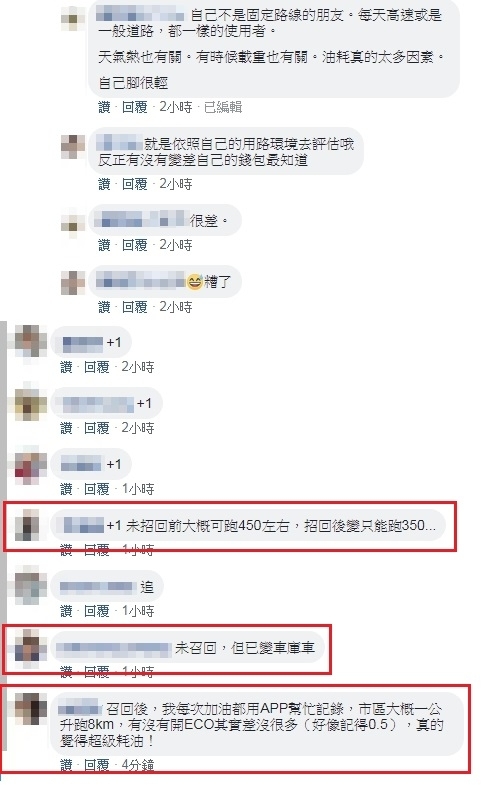The height and width of the screenshot is (785, 496).
Task: Like the comment about 自己腳很輕
Action: pyautogui.click(x=104, y=107)
